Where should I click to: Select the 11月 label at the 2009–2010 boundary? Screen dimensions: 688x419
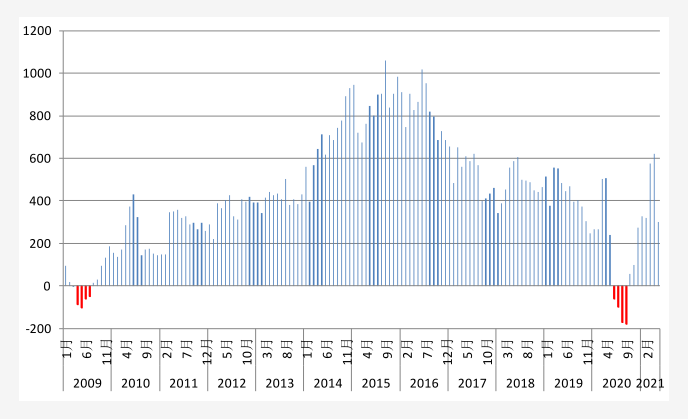pos(108,352)
